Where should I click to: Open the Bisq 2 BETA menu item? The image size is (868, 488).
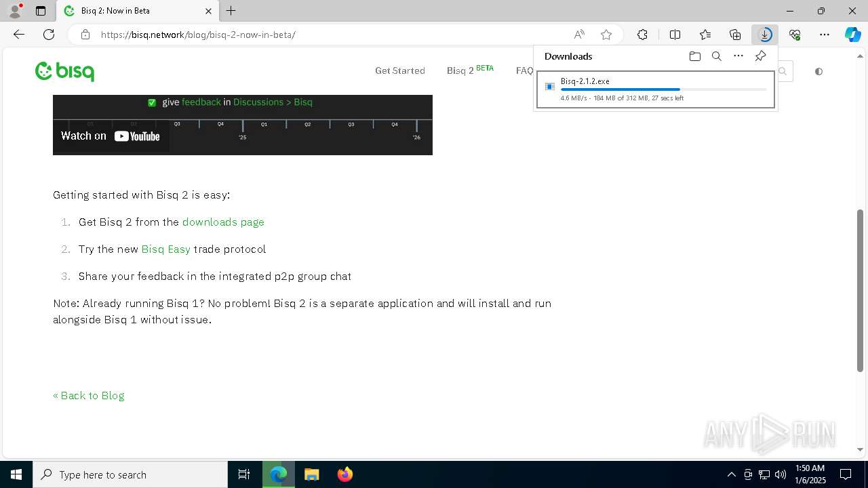click(470, 70)
